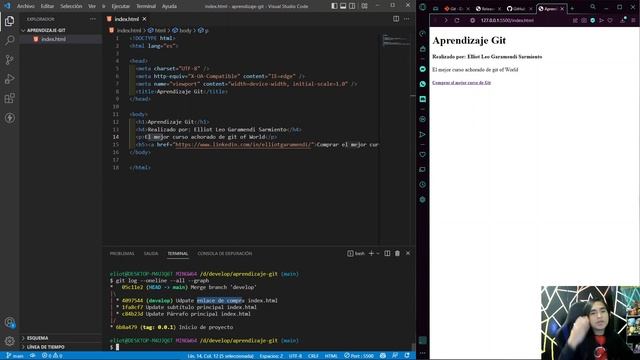This screenshot has width=640, height=360.
Task: Click the CRLF line ending status entry
Action: click(313, 356)
